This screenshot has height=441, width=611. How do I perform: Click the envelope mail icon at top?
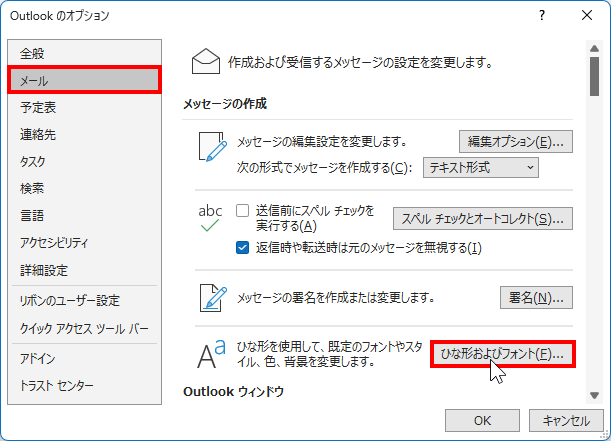(206, 61)
